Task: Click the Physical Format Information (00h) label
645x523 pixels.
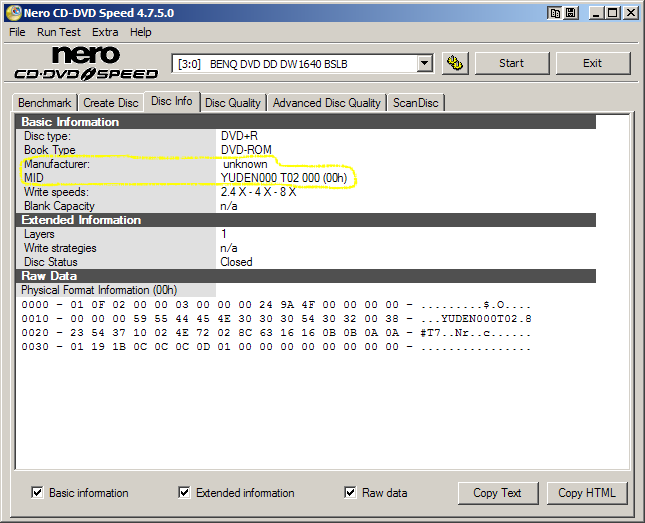Action: pyautogui.click(x=99, y=290)
